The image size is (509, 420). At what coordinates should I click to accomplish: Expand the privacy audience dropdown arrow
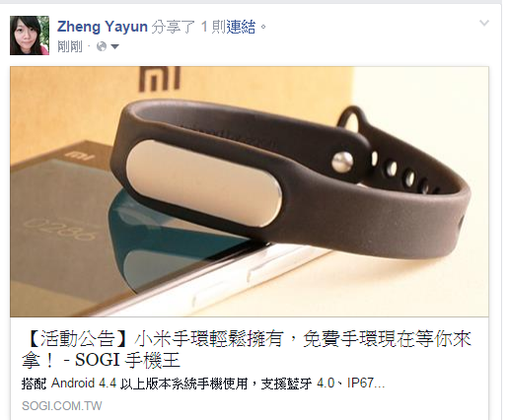(x=114, y=46)
